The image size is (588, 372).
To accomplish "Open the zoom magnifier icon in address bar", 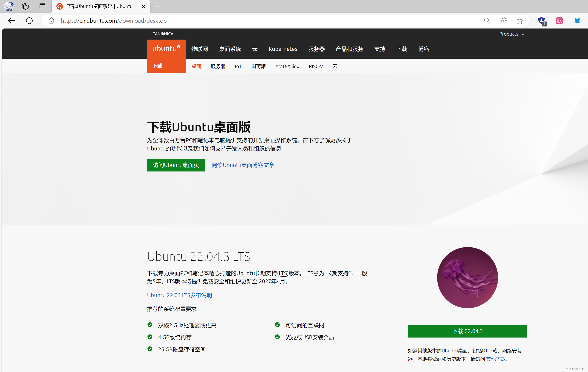I will 487,21.
